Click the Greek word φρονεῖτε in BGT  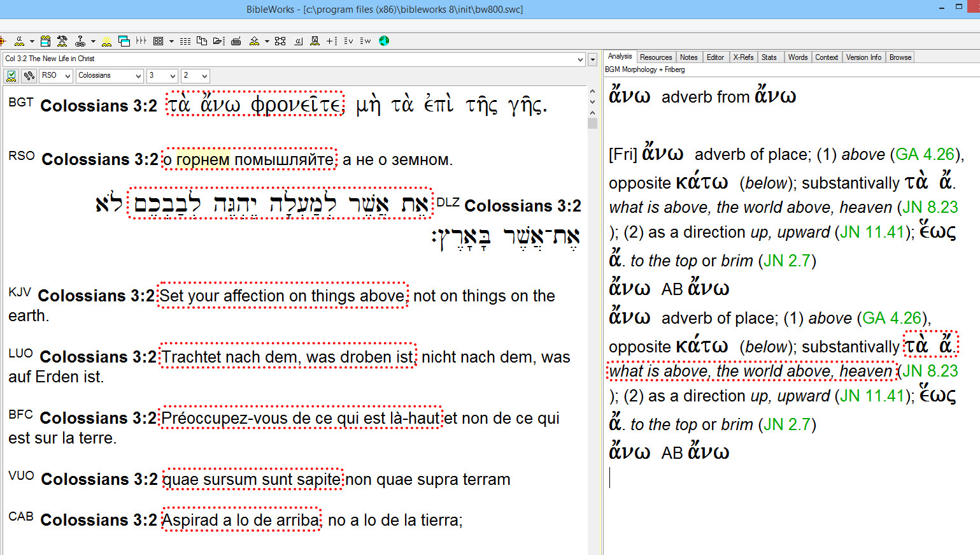coord(297,105)
